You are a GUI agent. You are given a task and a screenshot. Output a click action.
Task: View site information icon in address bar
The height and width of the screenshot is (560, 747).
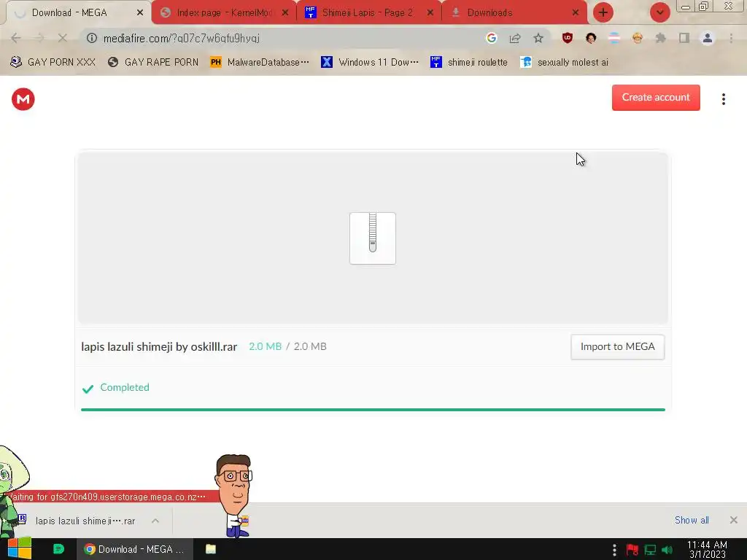click(92, 38)
